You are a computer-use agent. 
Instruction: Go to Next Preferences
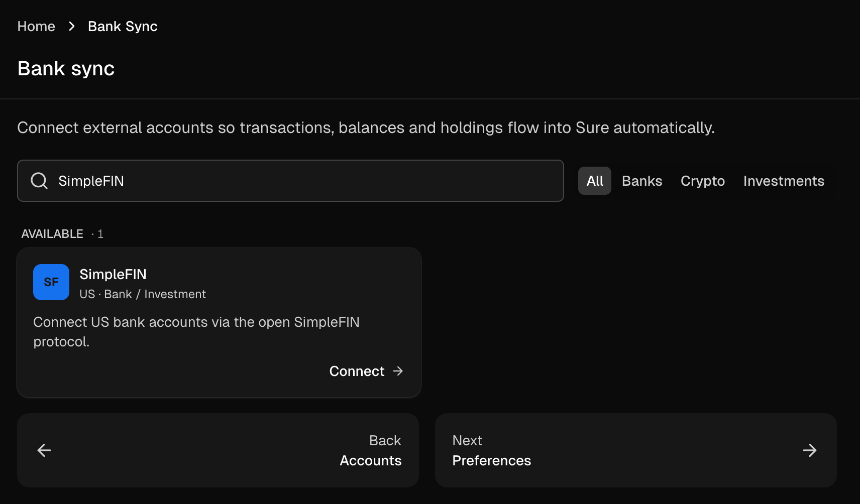[x=635, y=450]
